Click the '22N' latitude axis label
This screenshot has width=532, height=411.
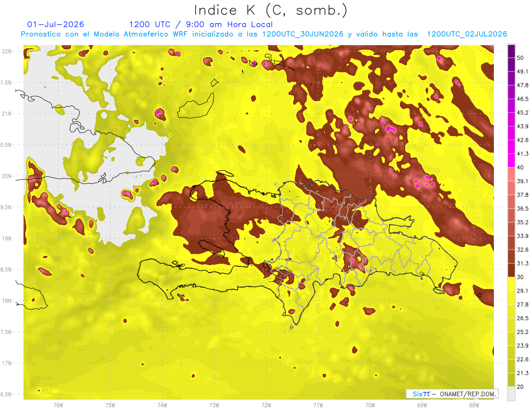pyautogui.click(x=7, y=51)
